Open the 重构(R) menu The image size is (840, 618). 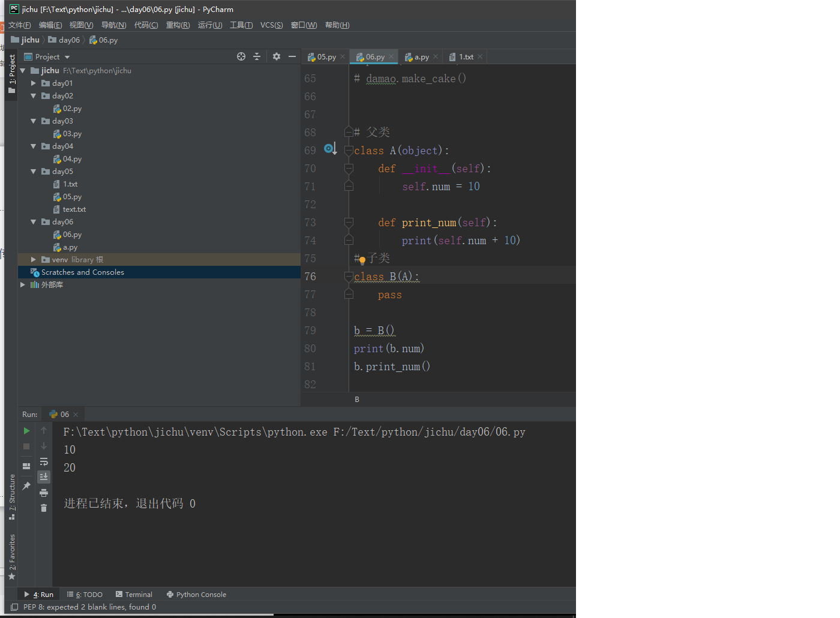(x=178, y=25)
